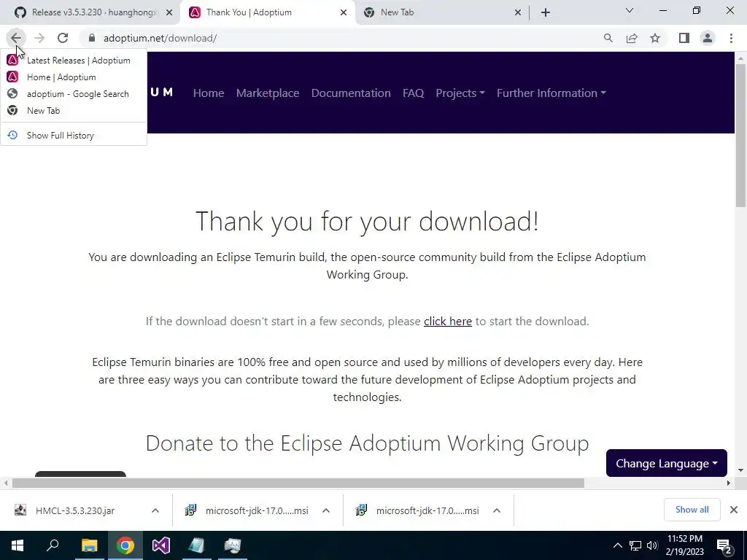The height and width of the screenshot is (560, 747).
Task: Close the downloads bar
Action: coord(734,510)
